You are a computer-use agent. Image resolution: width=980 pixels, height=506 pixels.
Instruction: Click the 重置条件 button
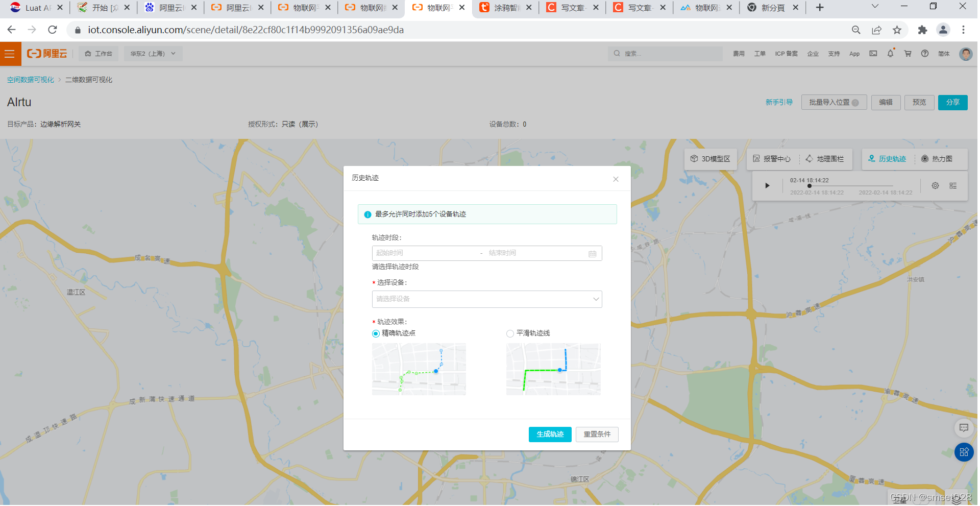(597, 435)
